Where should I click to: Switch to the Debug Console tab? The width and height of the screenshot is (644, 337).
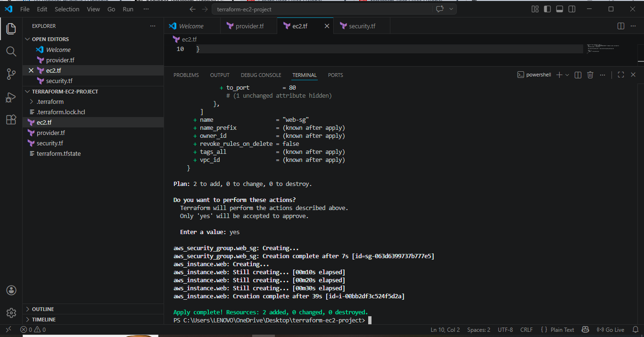point(261,75)
